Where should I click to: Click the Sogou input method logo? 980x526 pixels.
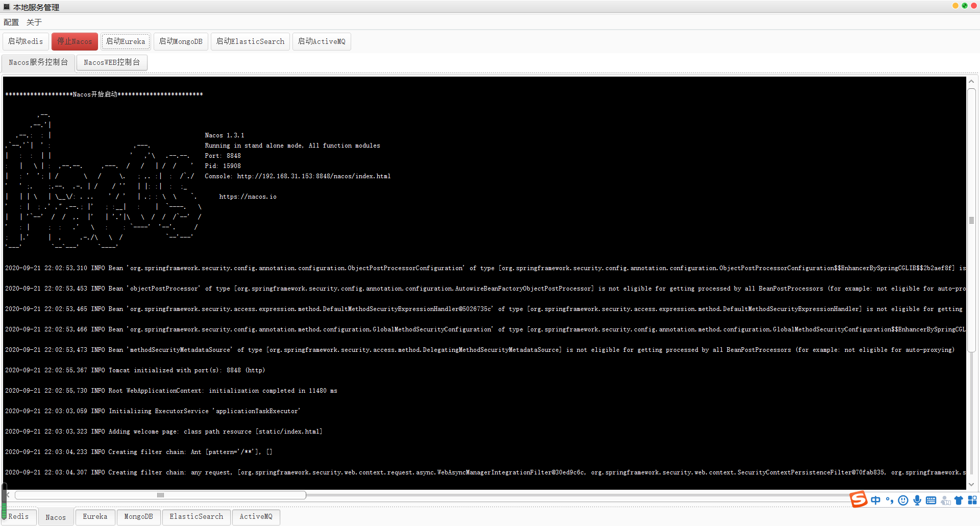(x=859, y=499)
